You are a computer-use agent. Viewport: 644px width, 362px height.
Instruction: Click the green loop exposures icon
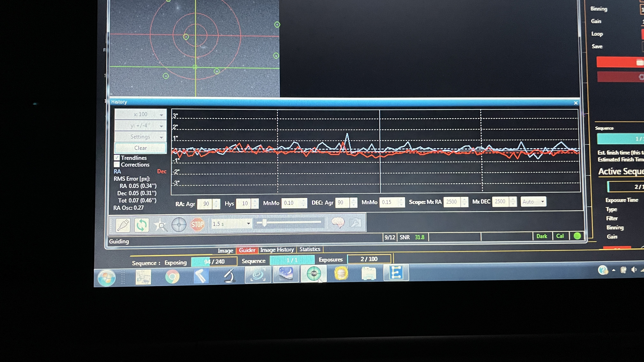click(142, 225)
